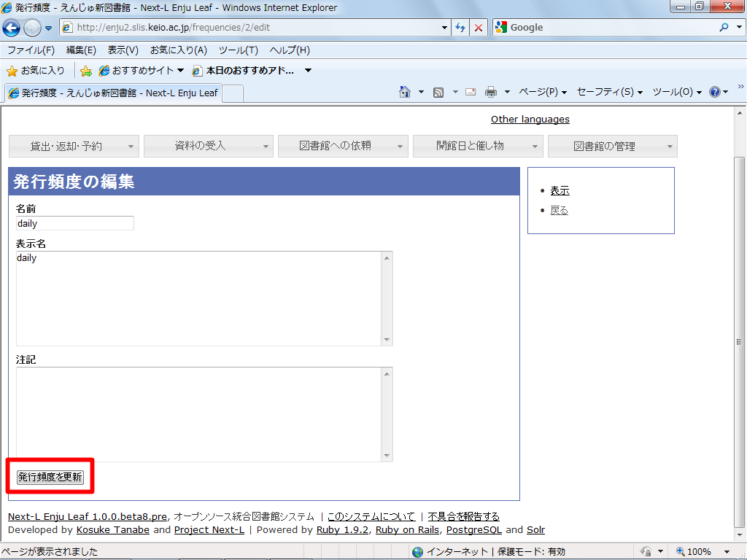
Task: Select the 発行頻度 - えんじゅ新図書館 tab
Action: pos(113,93)
